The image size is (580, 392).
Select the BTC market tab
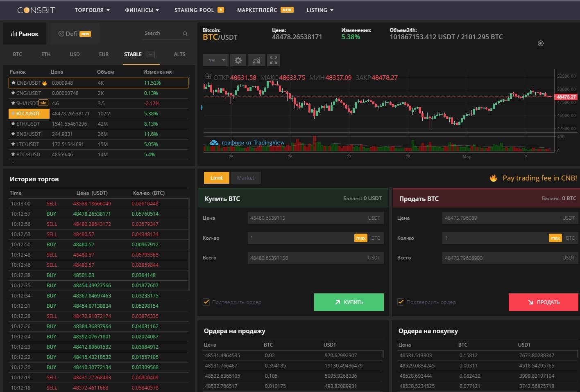(18, 54)
